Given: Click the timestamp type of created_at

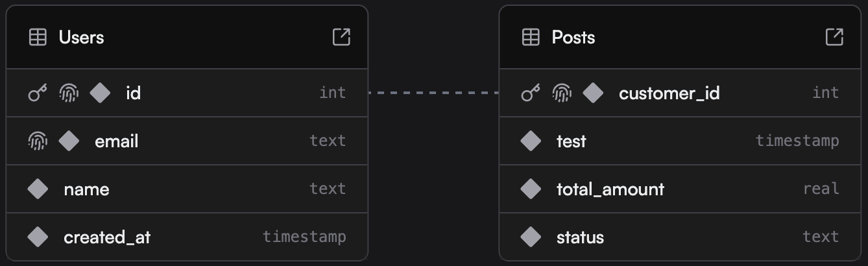Looking at the screenshot, I should click(x=304, y=237).
